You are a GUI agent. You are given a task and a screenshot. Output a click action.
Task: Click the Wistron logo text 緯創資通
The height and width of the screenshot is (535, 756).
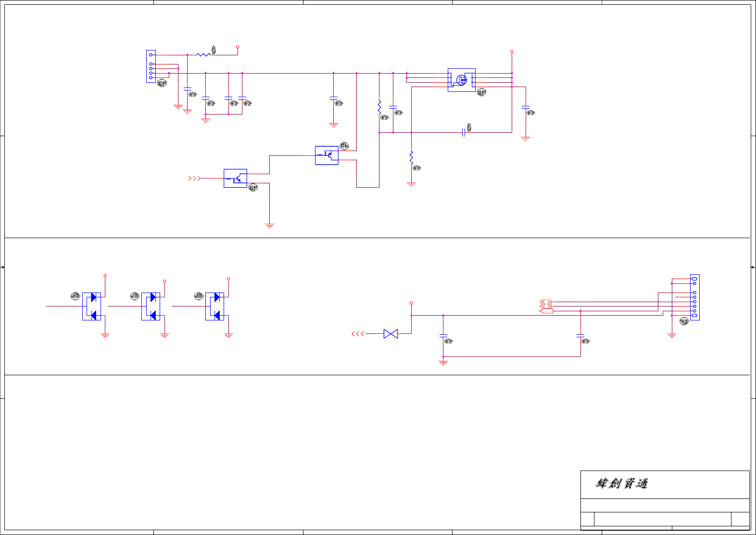[x=622, y=484]
